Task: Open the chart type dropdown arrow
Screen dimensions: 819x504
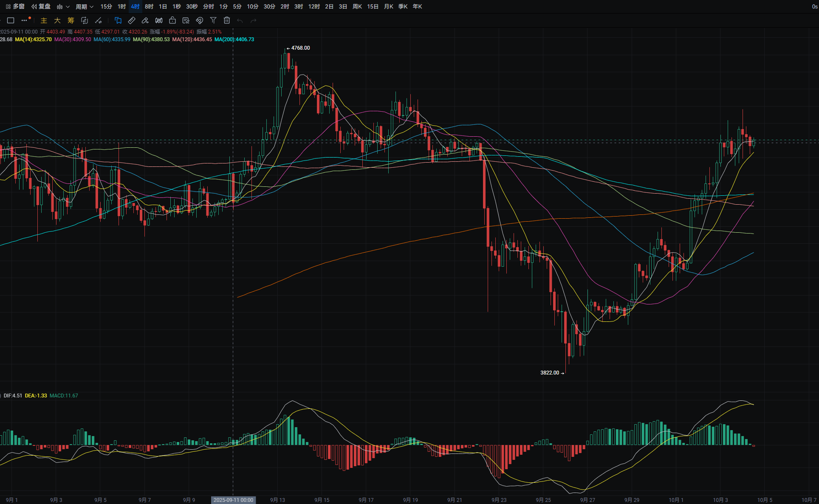Action: click(68, 6)
